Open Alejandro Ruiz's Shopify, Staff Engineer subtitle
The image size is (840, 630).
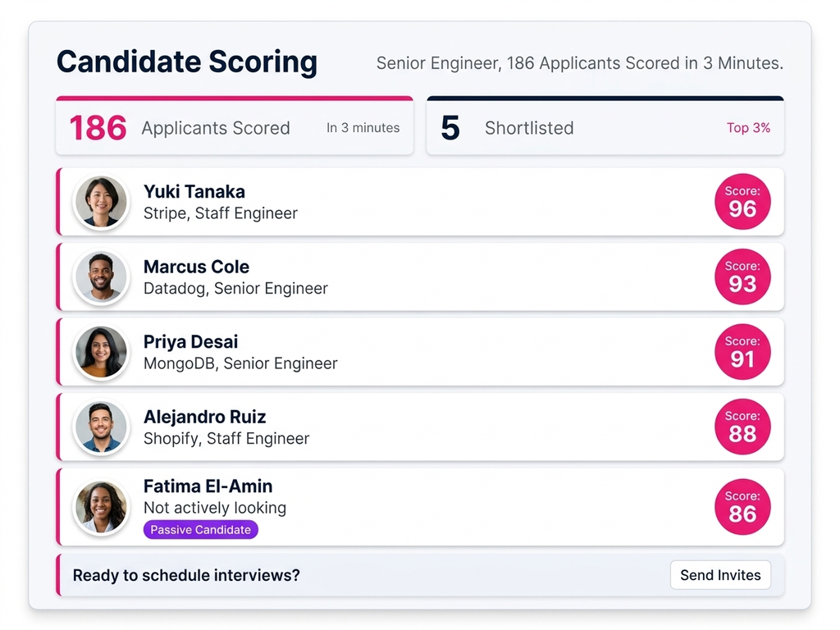[x=226, y=439]
